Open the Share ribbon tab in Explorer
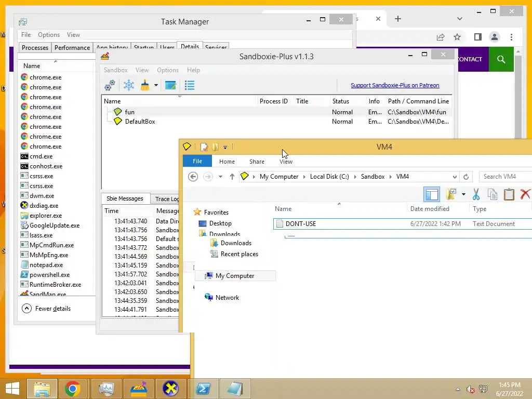532x399 pixels. [257, 162]
